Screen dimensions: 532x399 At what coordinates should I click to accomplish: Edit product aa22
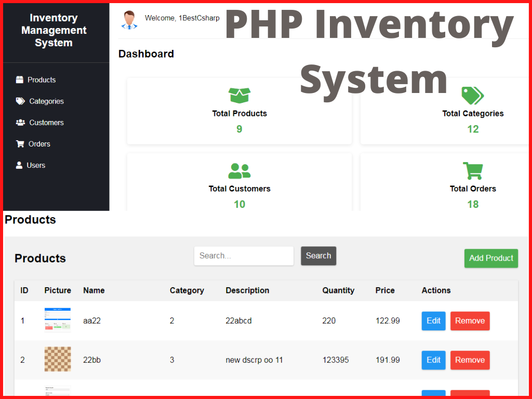click(433, 321)
